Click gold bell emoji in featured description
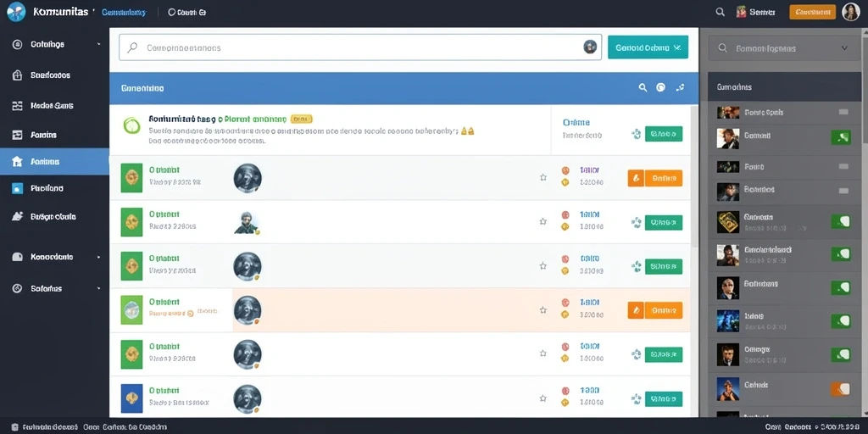This screenshot has height=434, width=868. [x=468, y=131]
